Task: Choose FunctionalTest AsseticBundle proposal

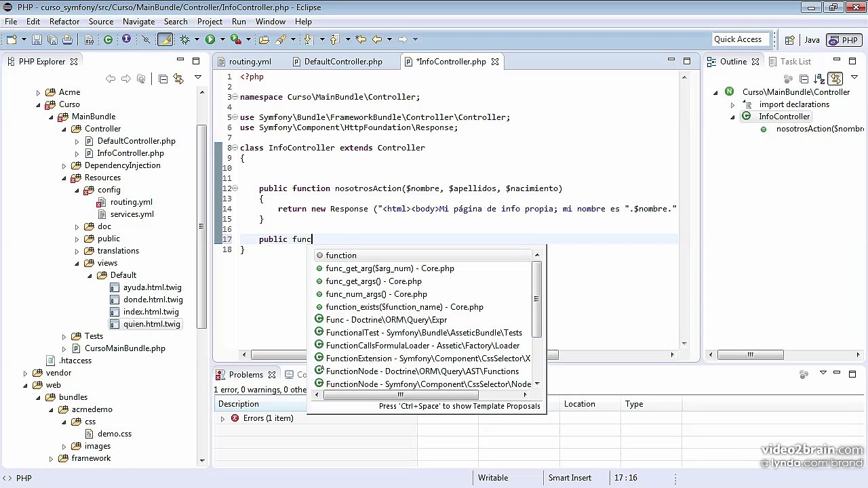Action: [424, 333]
